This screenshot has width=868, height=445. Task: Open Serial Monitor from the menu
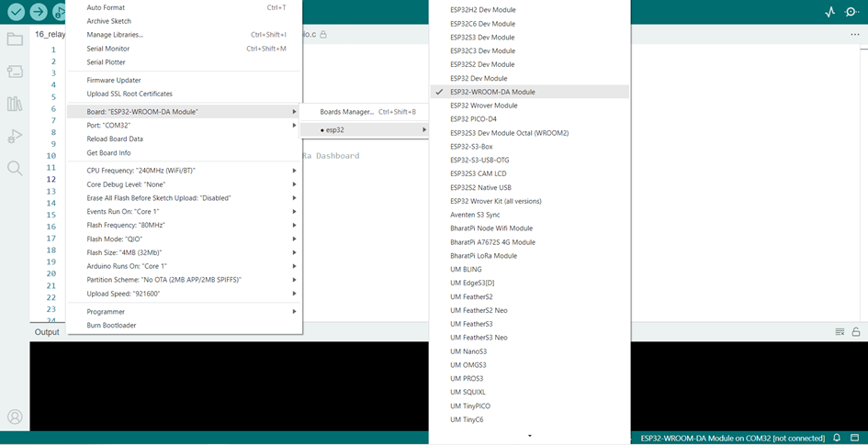click(185, 49)
